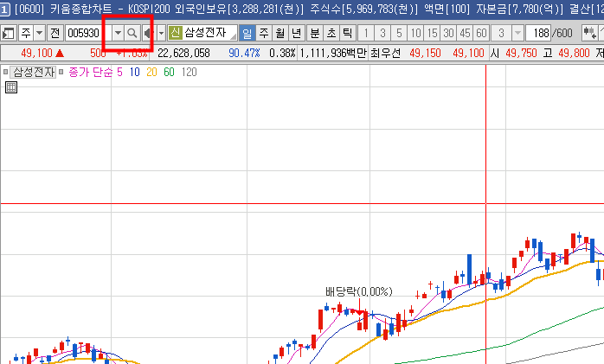The height and width of the screenshot is (364, 604).
Task: Select the 월 monthly chart period
Action: pyautogui.click(x=280, y=34)
